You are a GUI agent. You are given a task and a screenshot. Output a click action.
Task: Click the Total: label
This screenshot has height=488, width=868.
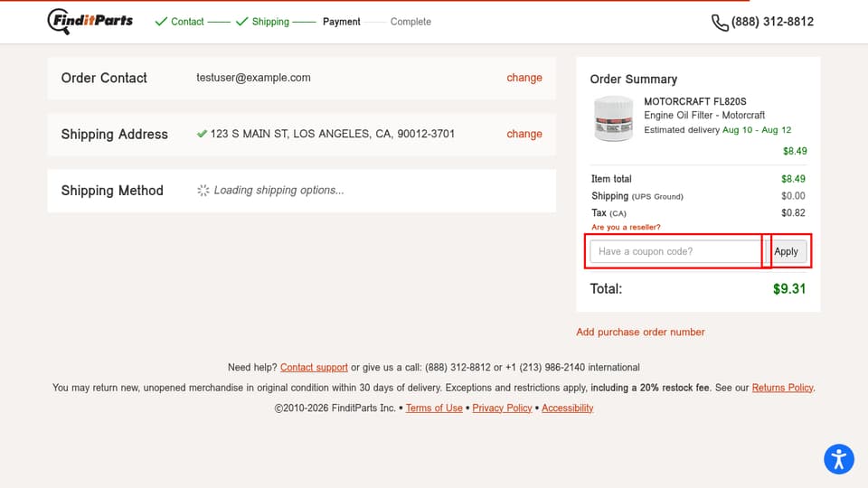pos(606,289)
